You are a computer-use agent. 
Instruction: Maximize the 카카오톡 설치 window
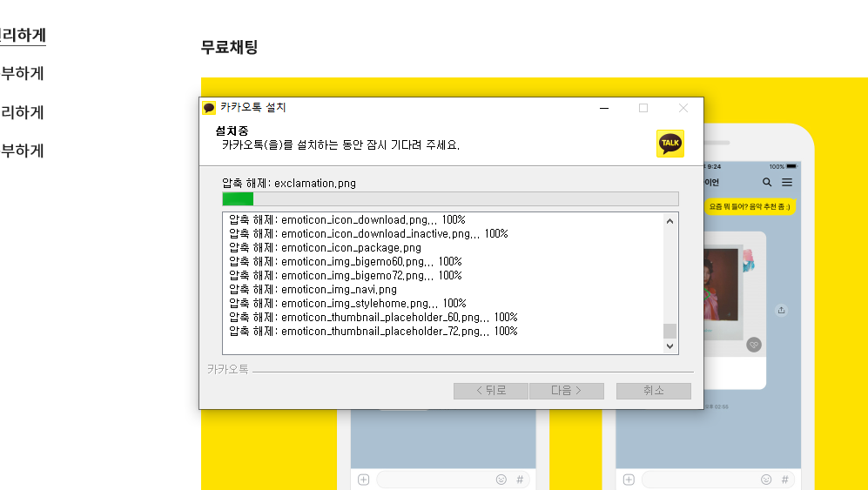(x=643, y=108)
